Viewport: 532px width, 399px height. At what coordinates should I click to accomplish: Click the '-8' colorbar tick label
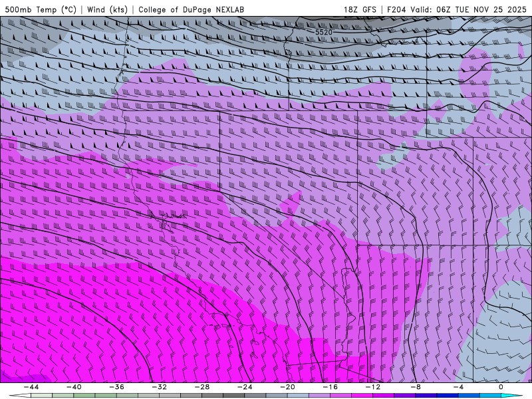(x=416, y=387)
